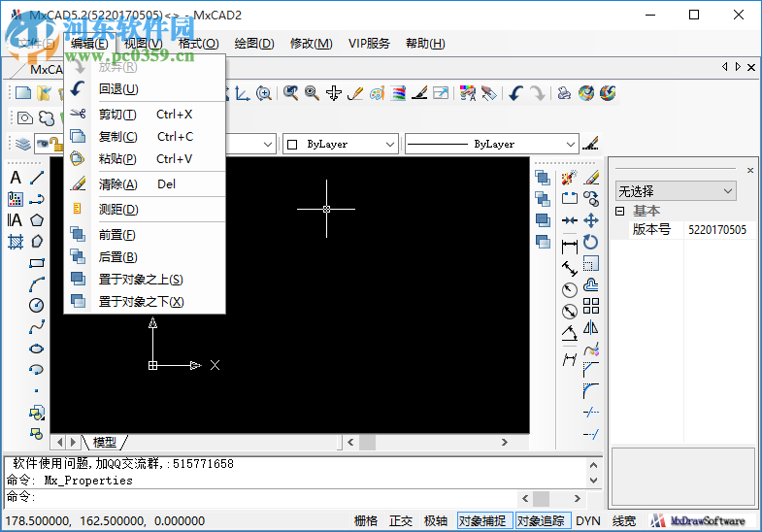Choose 置于对象之下(X) menu entry
The width and height of the screenshot is (762, 532).
(x=145, y=302)
